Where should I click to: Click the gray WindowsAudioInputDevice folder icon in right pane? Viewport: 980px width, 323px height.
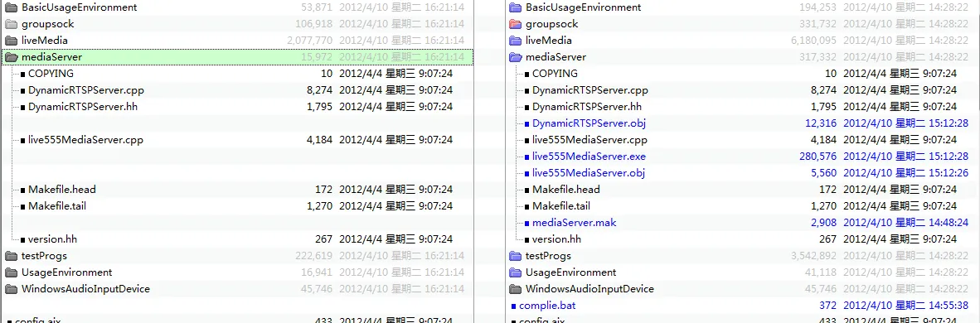[515, 289]
